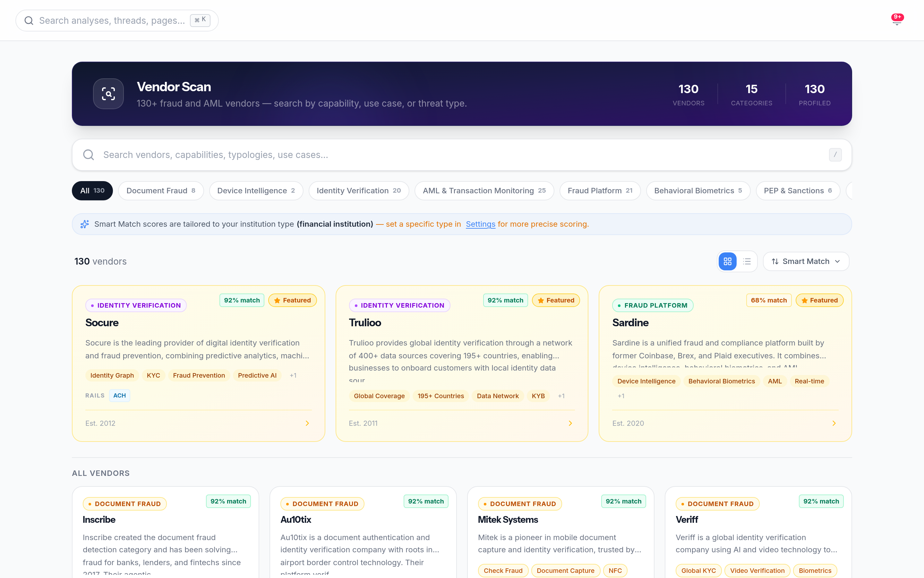This screenshot has height=578, width=924.
Task: Open Sardine card via its chevron arrow
Action: point(834,423)
